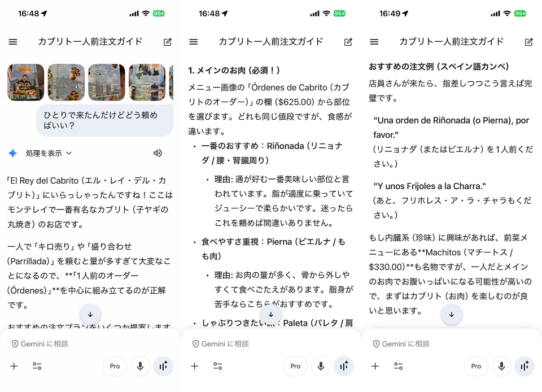Viewport: 542px width, 392px height.
Task: Open tools sliders icon in left screen
Action: pos(37,366)
